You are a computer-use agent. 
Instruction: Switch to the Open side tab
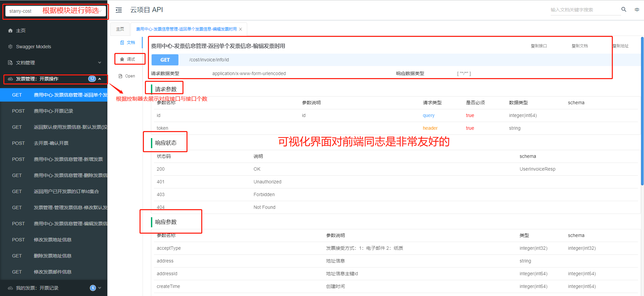(x=127, y=76)
